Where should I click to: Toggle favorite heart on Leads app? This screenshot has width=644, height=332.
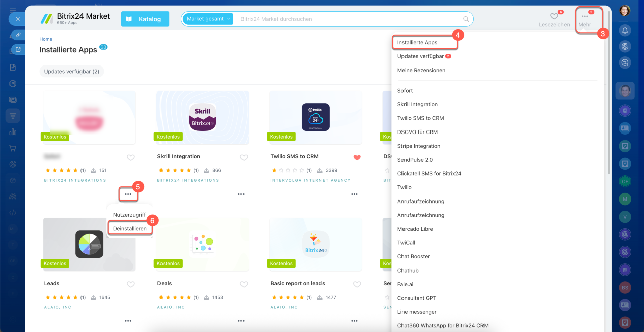click(x=131, y=284)
